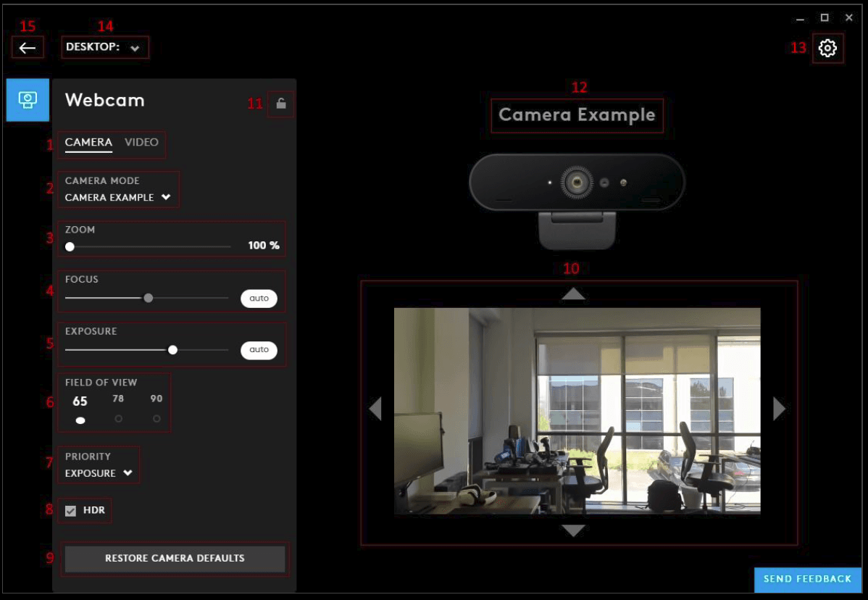Screen dimensions: 868x600
Task: Open the Desktop profile dropdown
Action: (x=103, y=48)
